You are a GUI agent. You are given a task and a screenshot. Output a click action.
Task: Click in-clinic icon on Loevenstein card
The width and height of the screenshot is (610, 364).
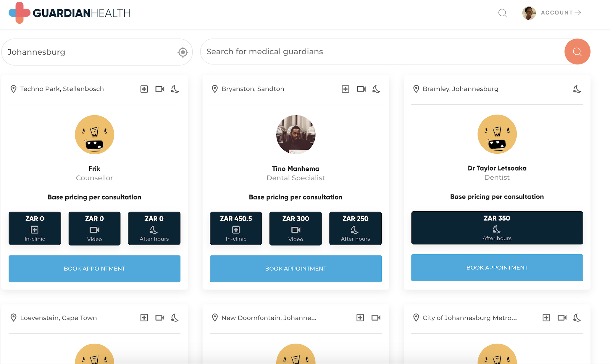144,318
